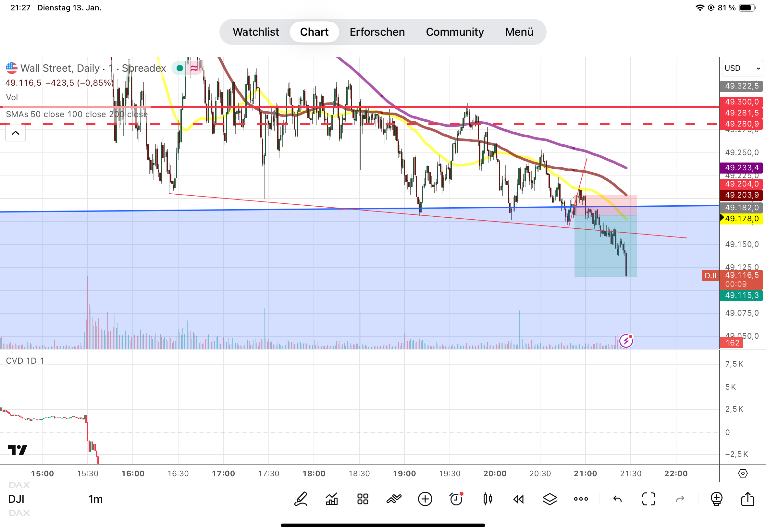
Task: Switch to the Watchlist tab
Action: click(255, 32)
